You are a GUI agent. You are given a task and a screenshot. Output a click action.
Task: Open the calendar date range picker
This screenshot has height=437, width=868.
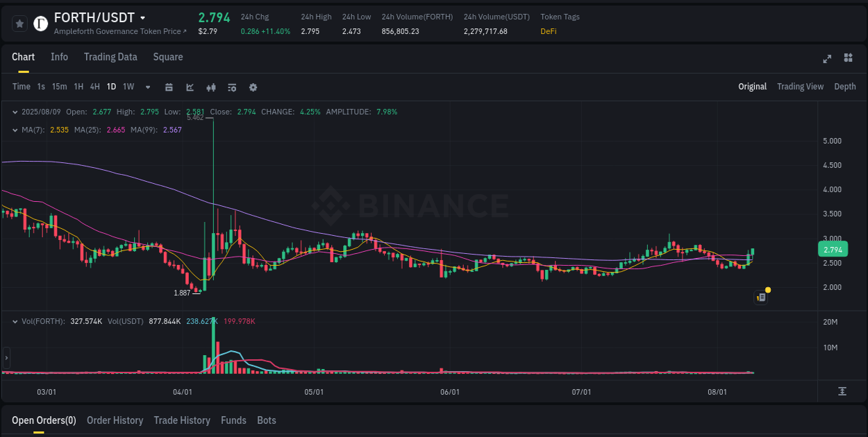[x=169, y=87]
